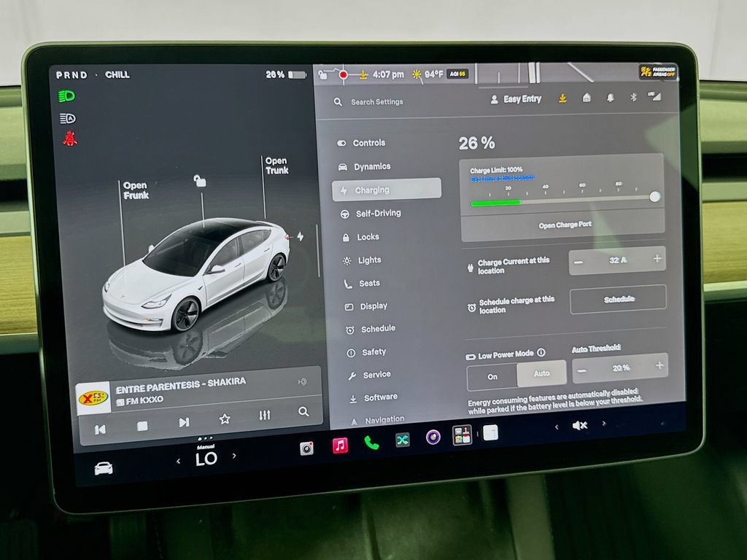Screen dimensions: 747x560
Task: Skip to the next radio station
Action: [x=184, y=422]
